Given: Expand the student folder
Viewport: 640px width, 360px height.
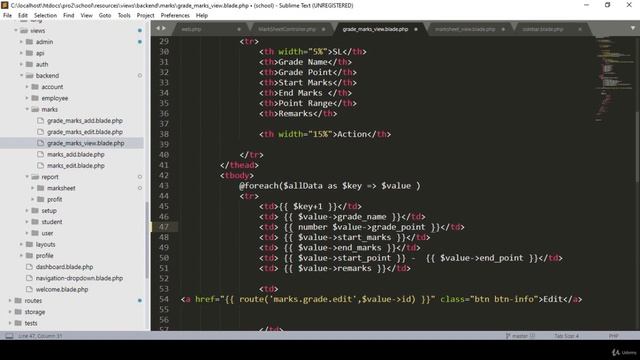Looking at the screenshot, I should (27, 222).
